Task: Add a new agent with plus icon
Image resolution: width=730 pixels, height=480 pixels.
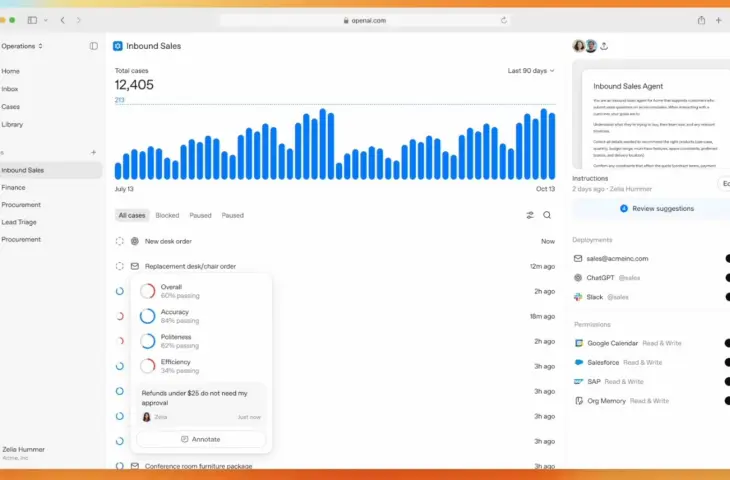Action: 94,152
